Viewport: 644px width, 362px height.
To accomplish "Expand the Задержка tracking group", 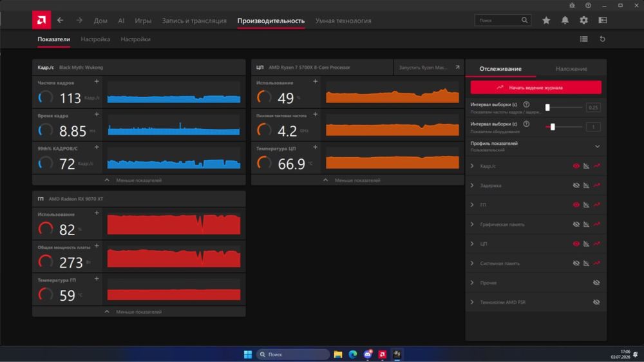I will (472, 186).
